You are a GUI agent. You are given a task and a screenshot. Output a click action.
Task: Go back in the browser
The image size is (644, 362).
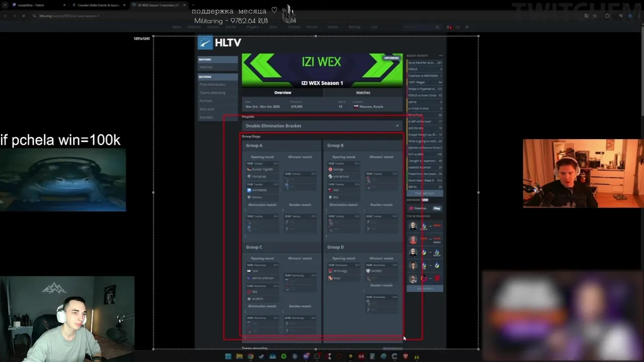point(6,16)
